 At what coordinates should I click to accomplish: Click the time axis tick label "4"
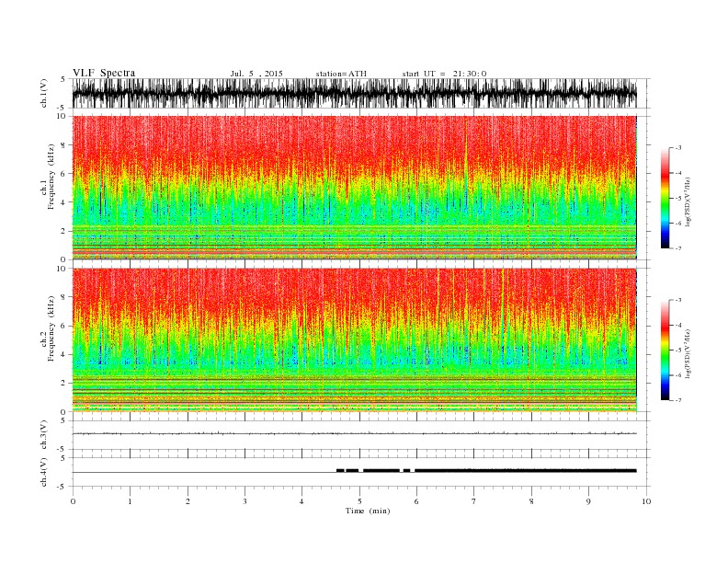click(x=301, y=501)
